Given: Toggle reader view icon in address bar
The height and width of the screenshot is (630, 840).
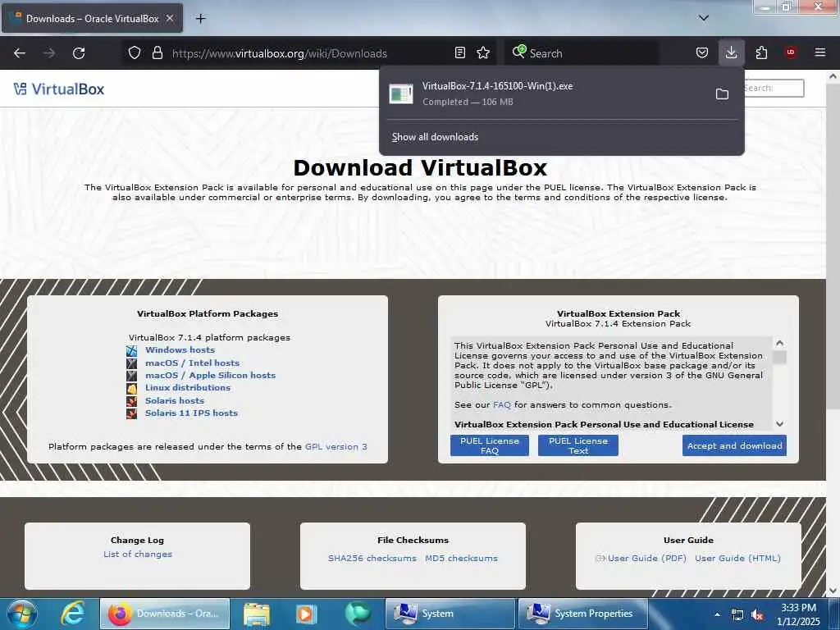Looking at the screenshot, I should click(459, 53).
